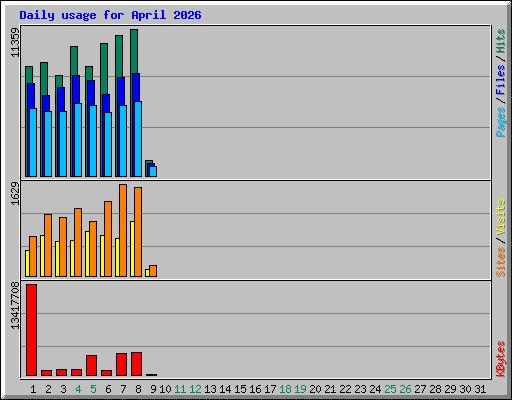
Task: Click day 30 on the x-axis
Action: [x=465, y=389]
